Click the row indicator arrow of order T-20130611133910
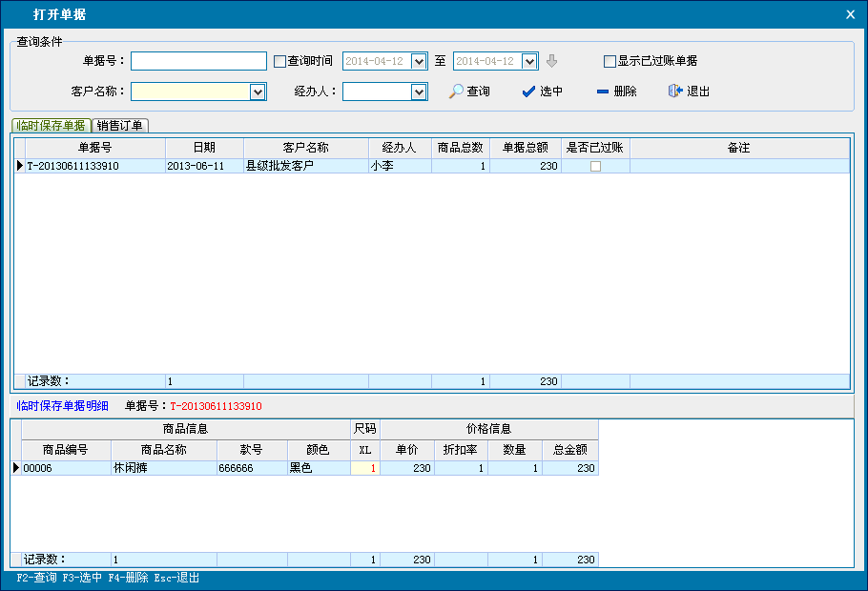 pos(19,166)
